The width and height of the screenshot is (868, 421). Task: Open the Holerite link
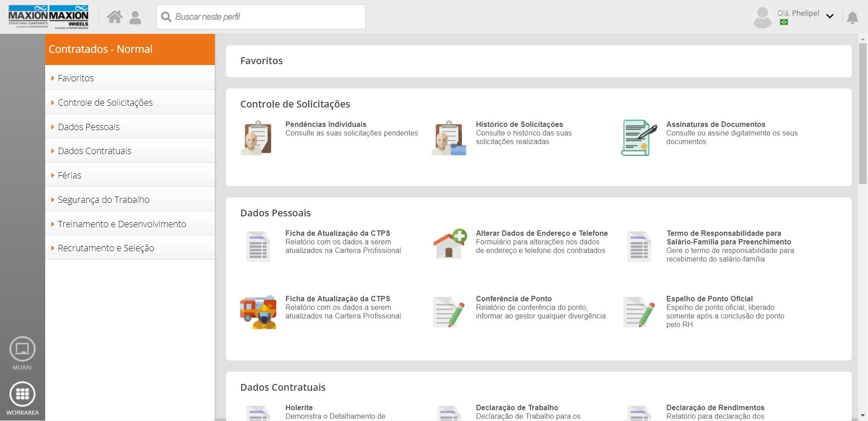point(299,407)
